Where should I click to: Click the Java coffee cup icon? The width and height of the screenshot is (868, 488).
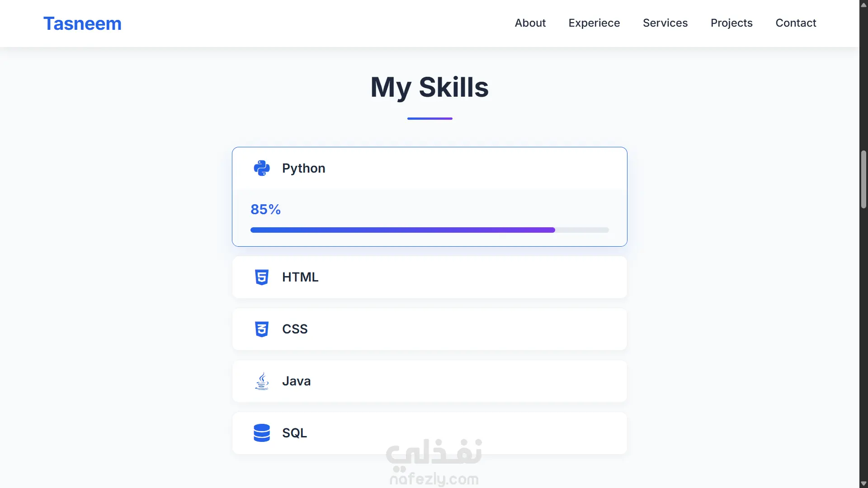point(262,381)
